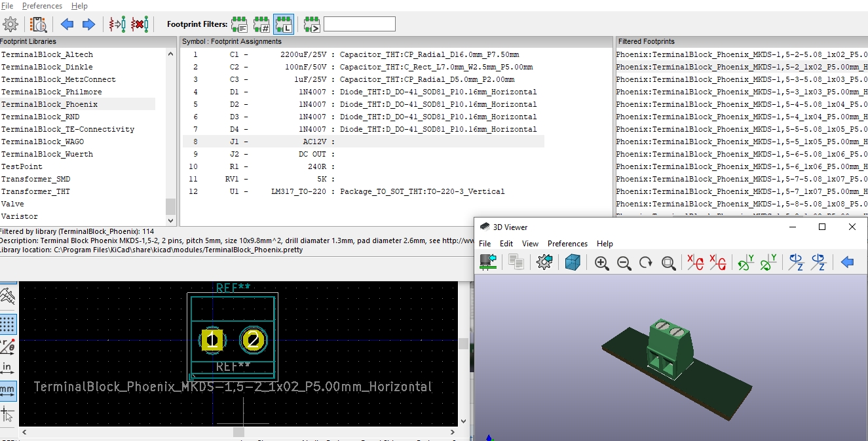
Task: Toggle filter footprints by pin count
Action: [x=261, y=25]
